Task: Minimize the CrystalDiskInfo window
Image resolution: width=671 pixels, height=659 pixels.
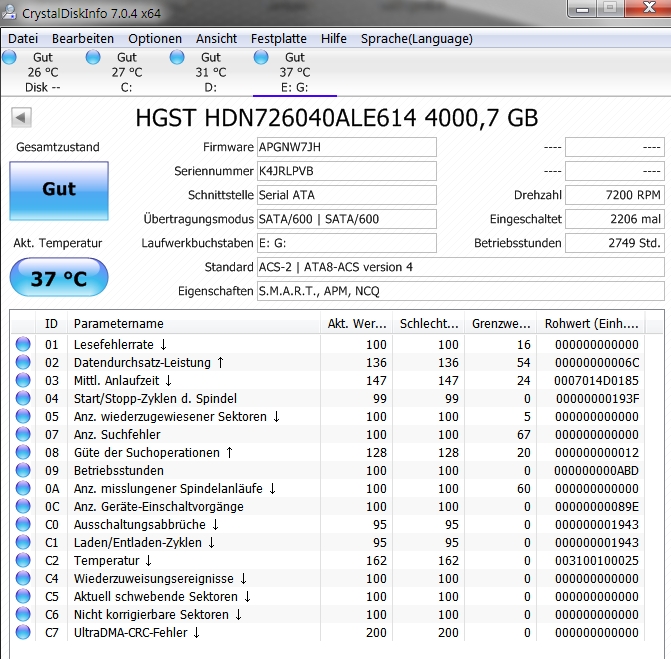Action: tap(582, 9)
